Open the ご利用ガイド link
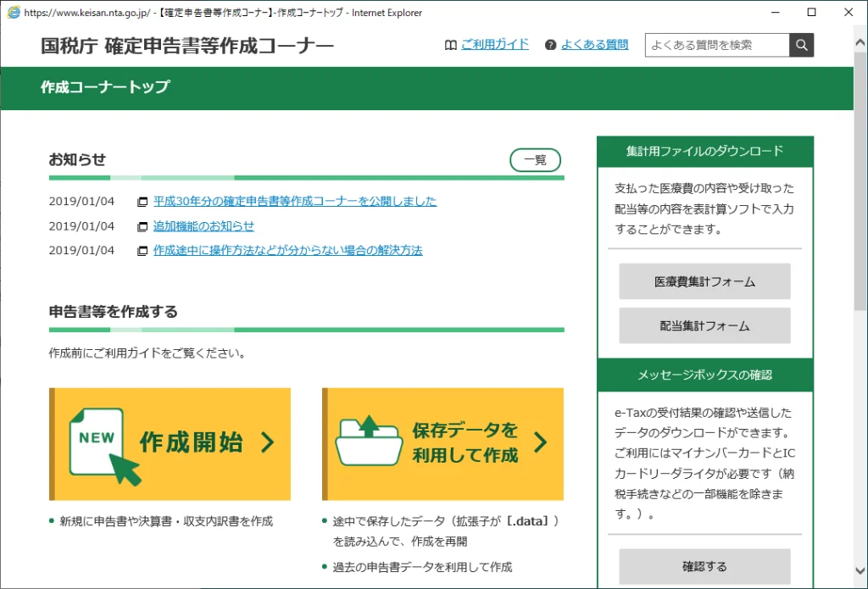The image size is (868, 589). tap(495, 44)
